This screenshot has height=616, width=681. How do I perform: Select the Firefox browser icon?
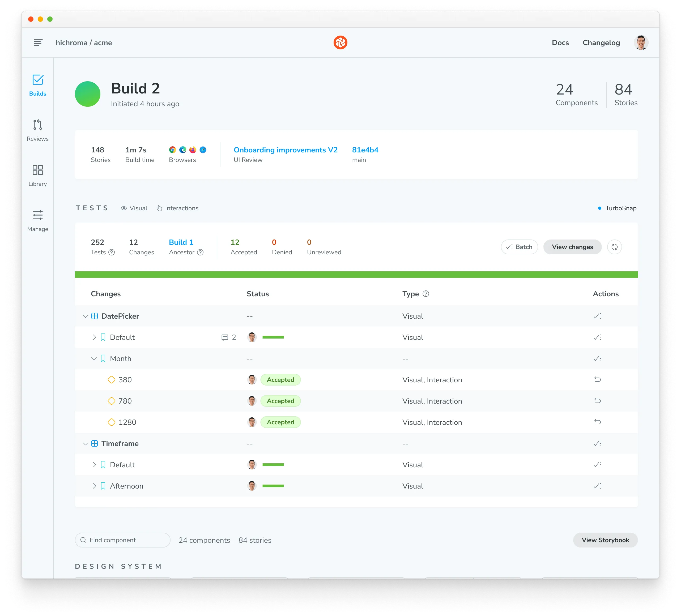click(193, 149)
